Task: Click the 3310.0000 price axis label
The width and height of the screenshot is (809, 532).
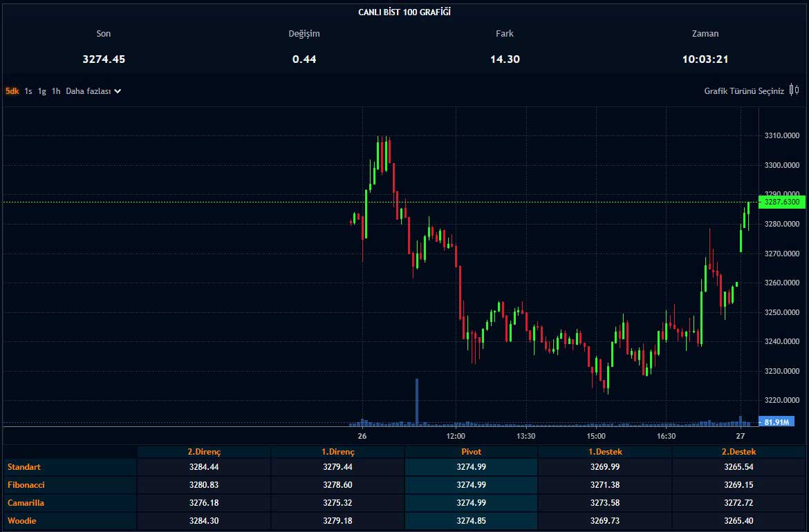Action: point(781,135)
